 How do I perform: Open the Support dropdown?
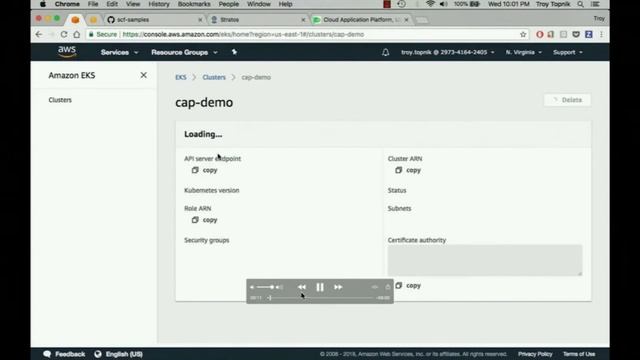point(568,52)
